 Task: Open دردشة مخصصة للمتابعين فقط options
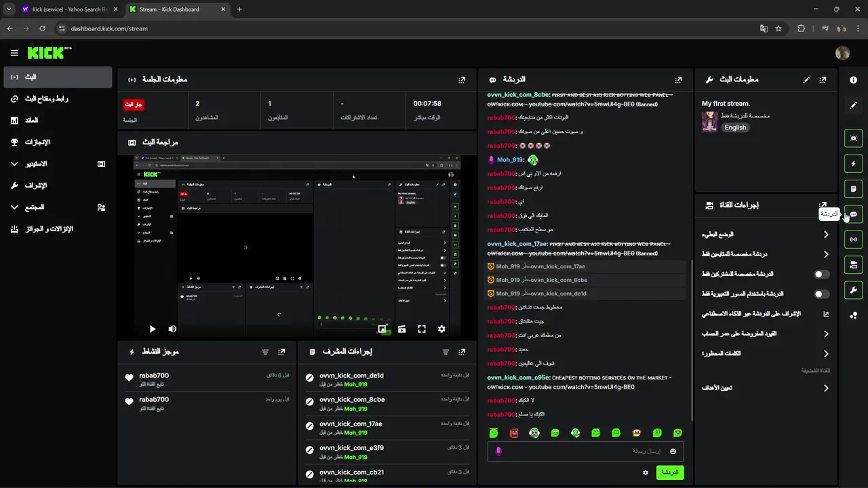pyautogui.click(x=766, y=254)
